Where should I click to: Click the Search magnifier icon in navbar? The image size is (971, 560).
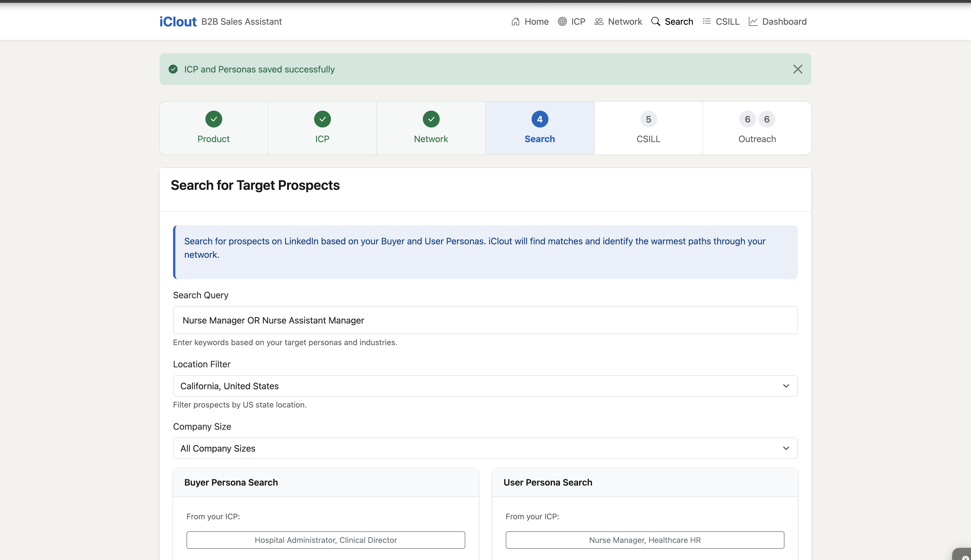[x=655, y=22]
